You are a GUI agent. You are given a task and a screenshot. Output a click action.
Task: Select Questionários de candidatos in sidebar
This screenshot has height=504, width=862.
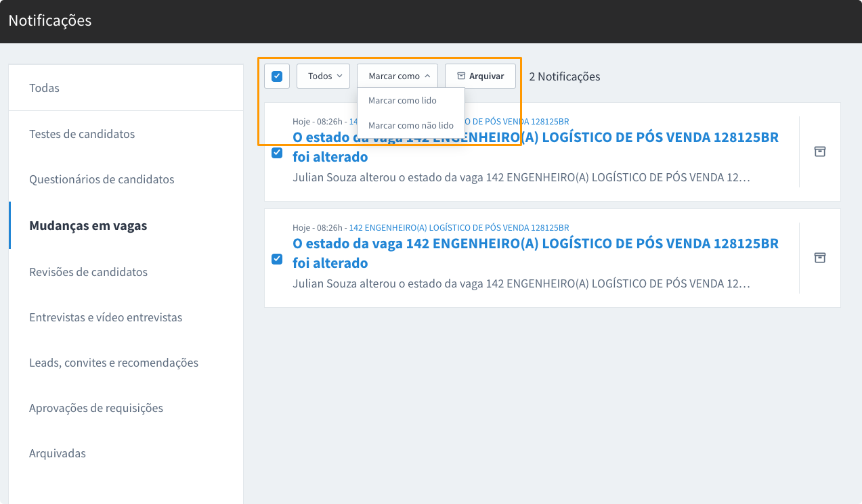coord(102,179)
